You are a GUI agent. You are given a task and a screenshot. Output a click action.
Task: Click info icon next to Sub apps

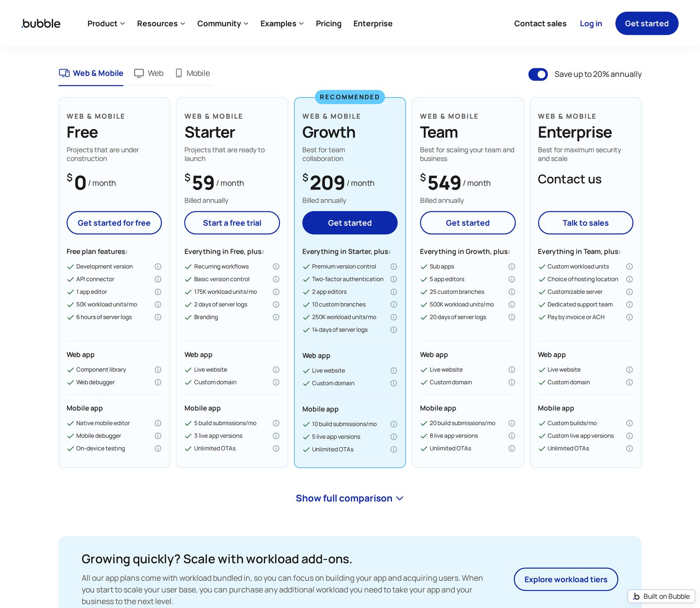point(512,267)
